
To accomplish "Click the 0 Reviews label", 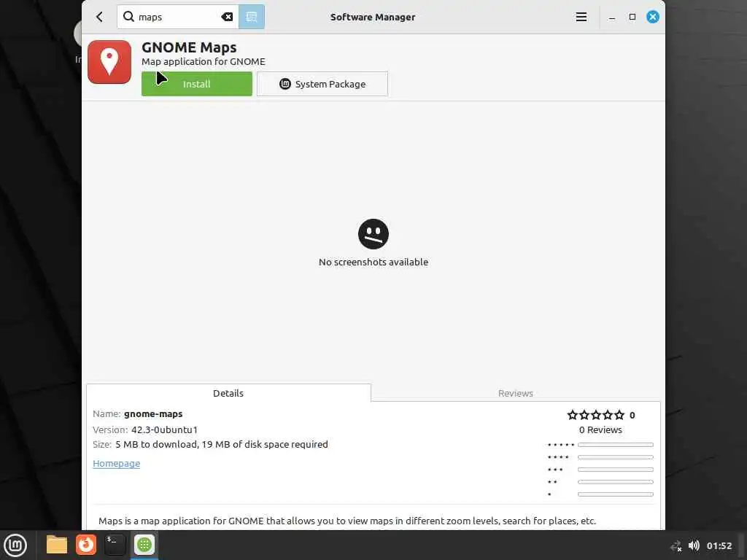I will 601,429.
